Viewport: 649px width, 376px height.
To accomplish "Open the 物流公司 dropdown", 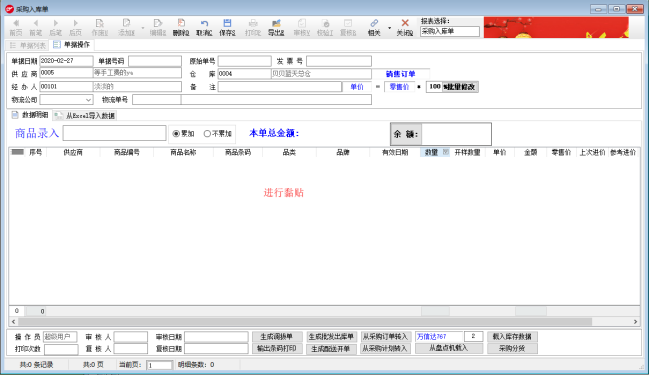I will pyautogui.click(x=88, y=100).
